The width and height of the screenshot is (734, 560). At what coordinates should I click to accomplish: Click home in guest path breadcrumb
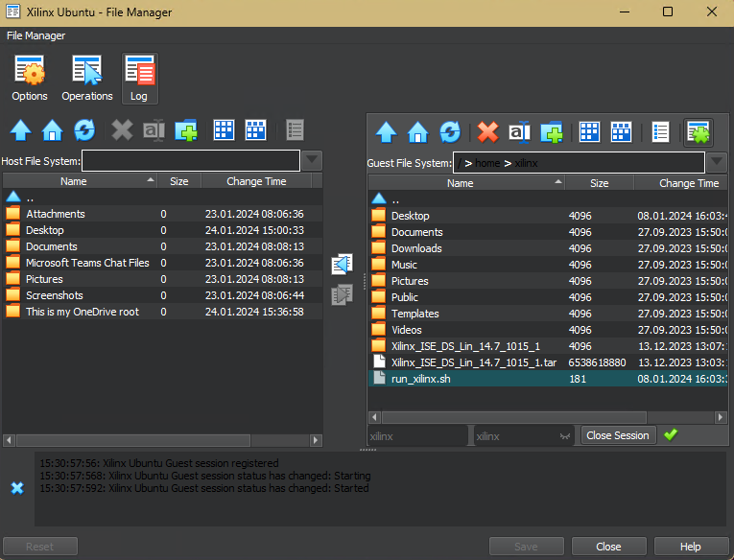tap(487, 163)
